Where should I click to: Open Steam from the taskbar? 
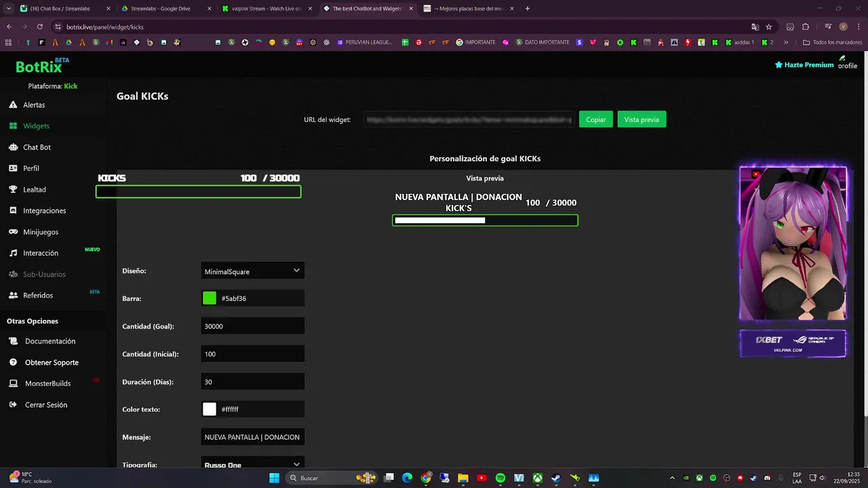tap(556, 478)
